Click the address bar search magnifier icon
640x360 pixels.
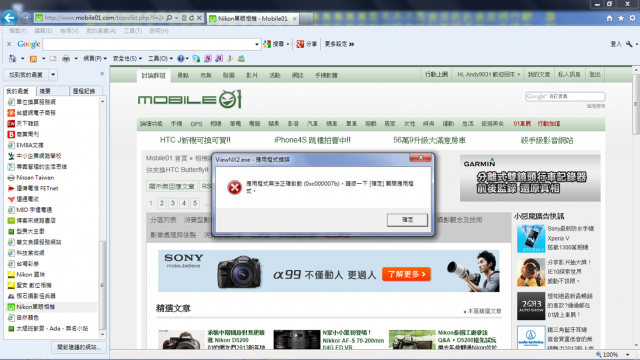[x=169, y=18]
